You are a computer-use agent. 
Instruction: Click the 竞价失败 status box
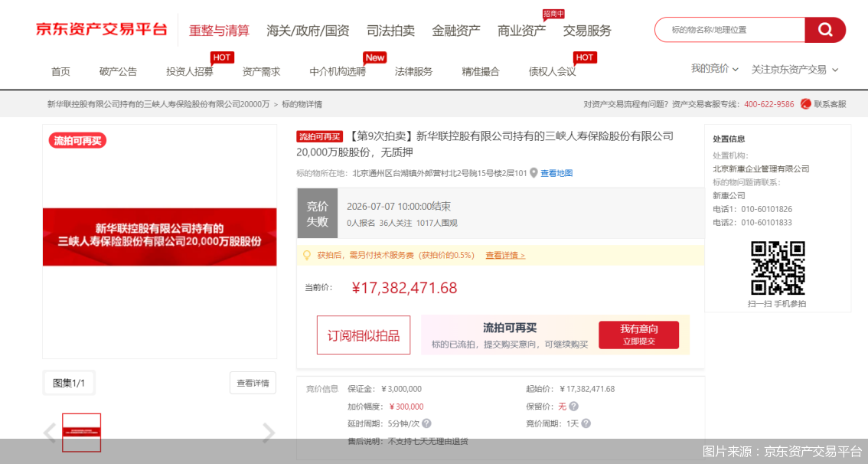coord(317,214)
